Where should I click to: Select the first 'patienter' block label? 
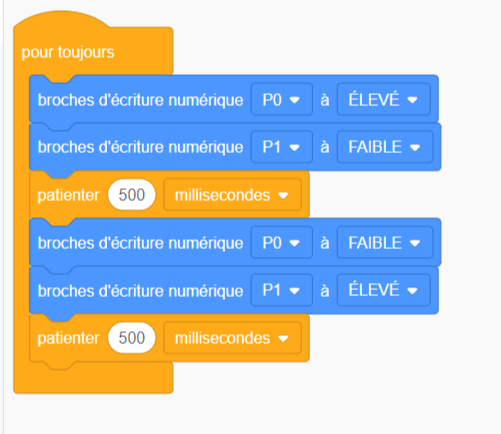pos(68,195)
